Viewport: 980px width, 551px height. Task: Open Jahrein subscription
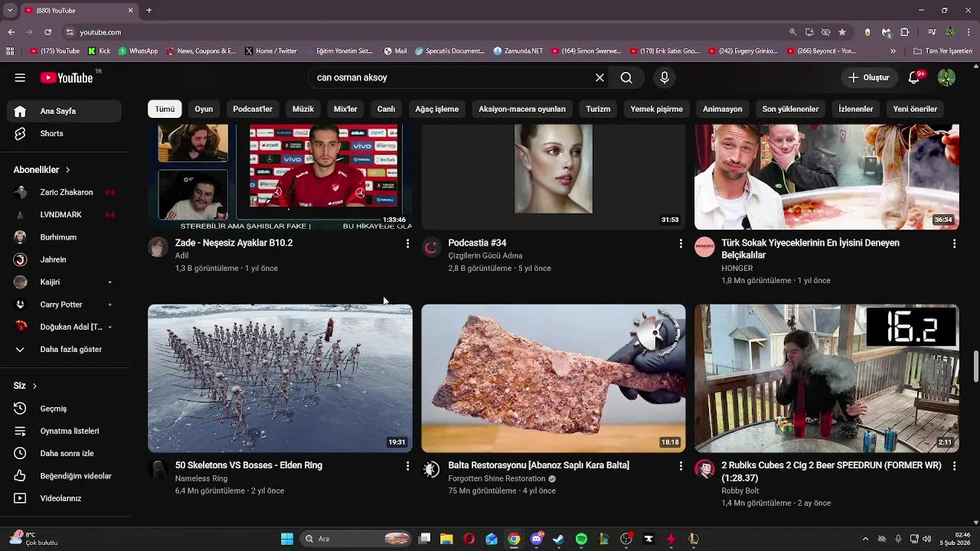65,259
